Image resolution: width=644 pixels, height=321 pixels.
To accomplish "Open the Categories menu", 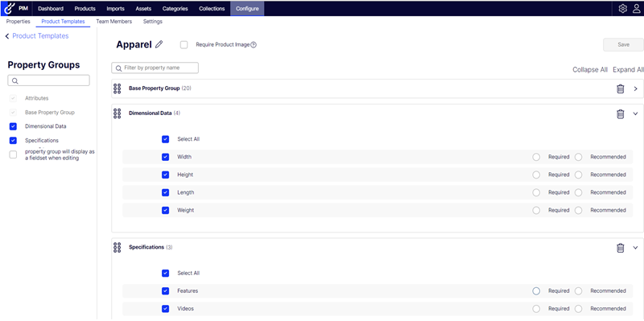I will (175, 9).
